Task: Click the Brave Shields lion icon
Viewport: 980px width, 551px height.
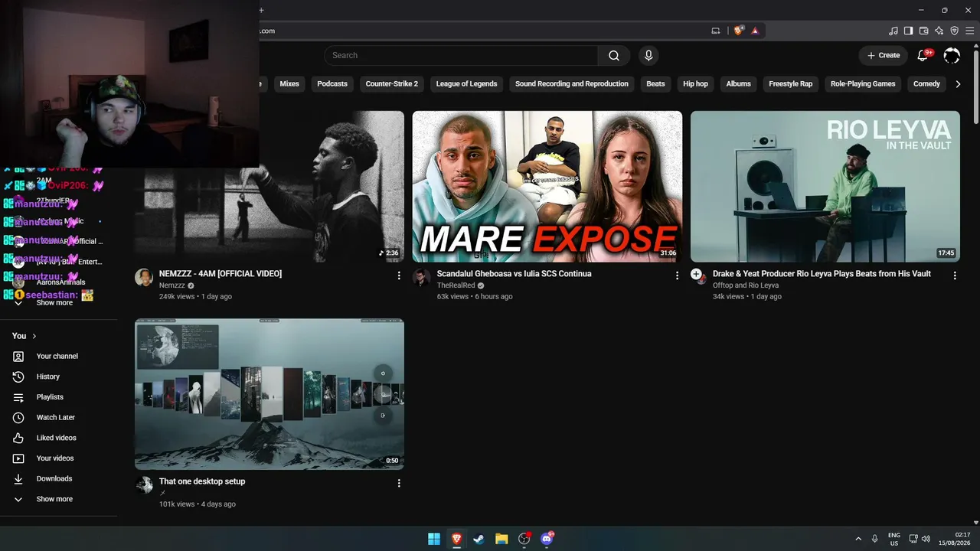Action: pyautogui.click(x=738, y=31)
